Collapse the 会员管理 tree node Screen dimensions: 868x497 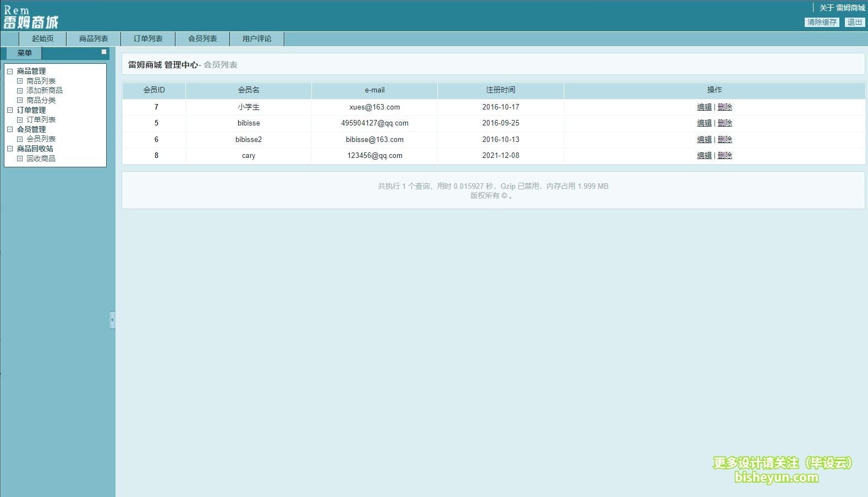[10, 129]
